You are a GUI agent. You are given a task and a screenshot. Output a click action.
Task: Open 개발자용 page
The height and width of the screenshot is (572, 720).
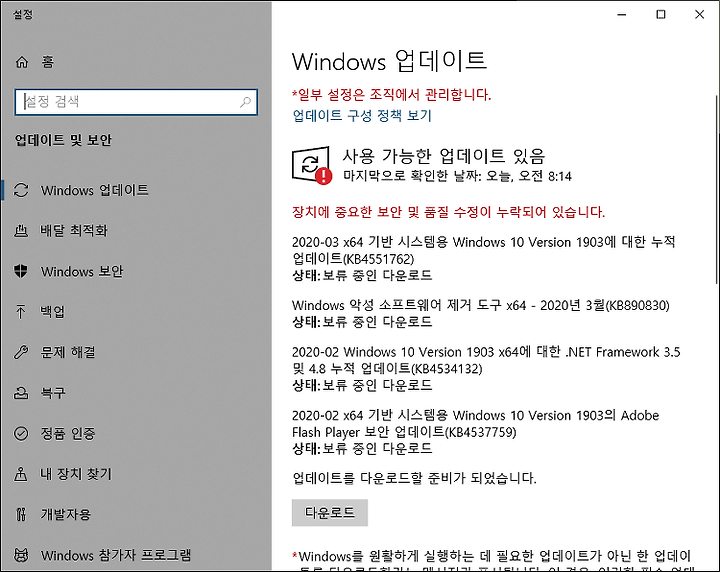(66, 514)
